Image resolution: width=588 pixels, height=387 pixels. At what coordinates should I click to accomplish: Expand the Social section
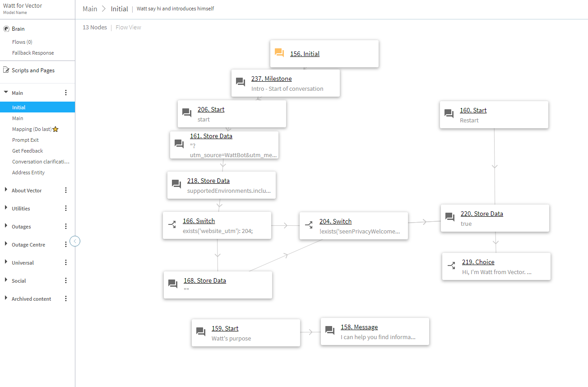tap(6, 280)
